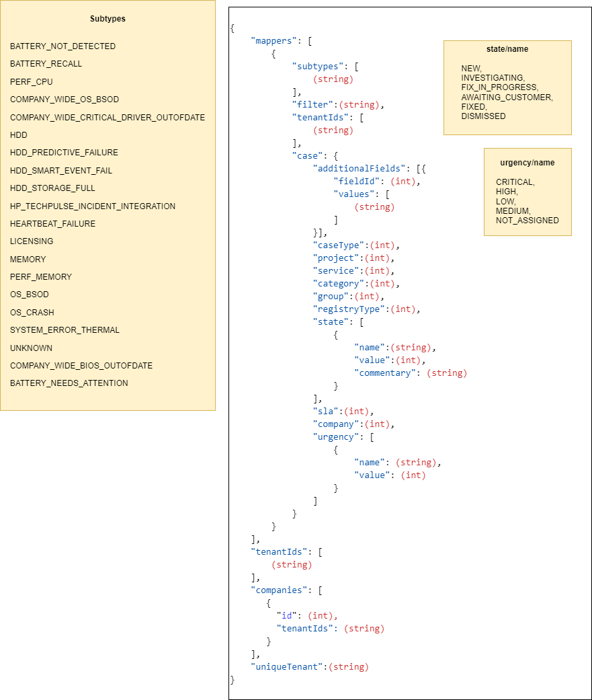The width and height of the screenshot is (592, 700).
Task: Click UNKNOWN in the subtypes list
Action: click(x=31, y=348)
